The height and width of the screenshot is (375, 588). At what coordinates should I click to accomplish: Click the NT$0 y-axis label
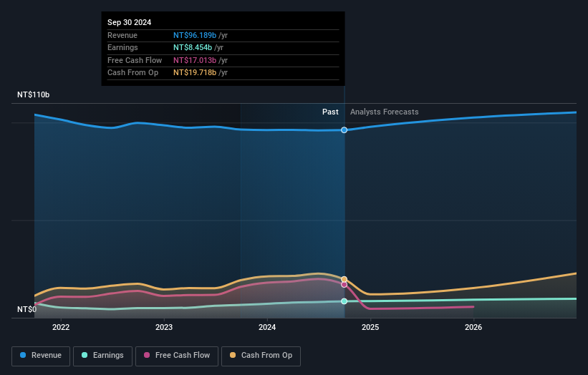coord(27,309)
